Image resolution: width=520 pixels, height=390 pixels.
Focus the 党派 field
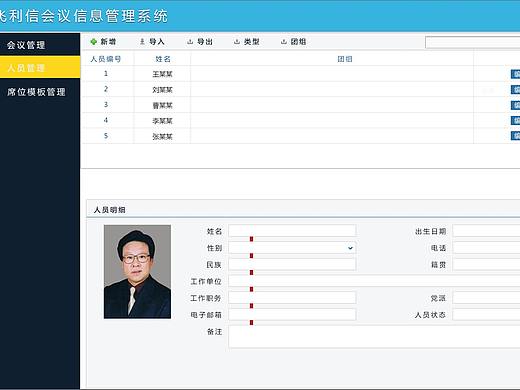[486, 298]
